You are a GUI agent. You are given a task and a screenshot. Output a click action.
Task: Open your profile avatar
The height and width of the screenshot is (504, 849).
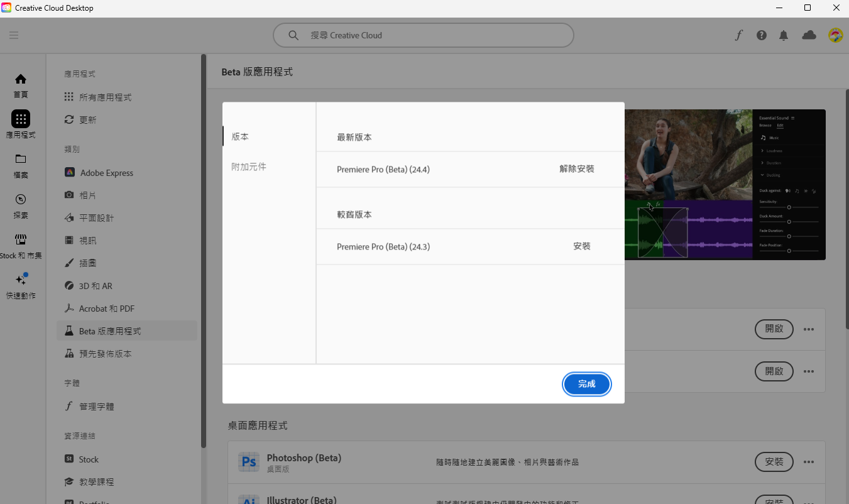pyautogui.click(x=835, y=35)
